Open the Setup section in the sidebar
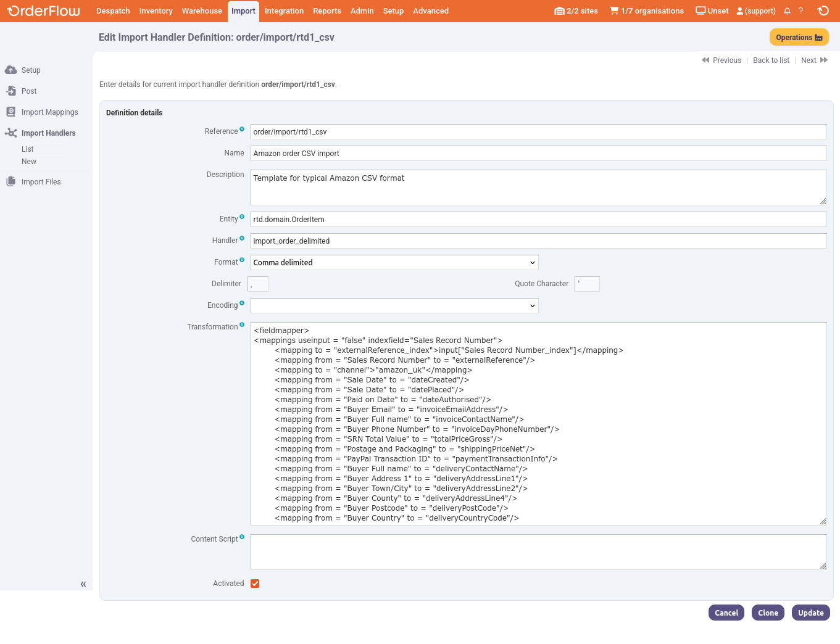840x644 pixels. pos(28,70)
